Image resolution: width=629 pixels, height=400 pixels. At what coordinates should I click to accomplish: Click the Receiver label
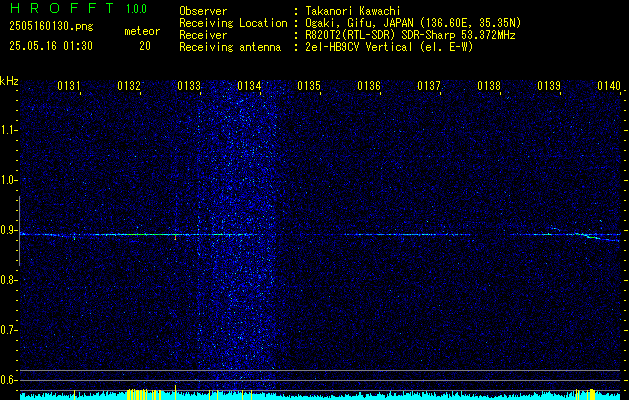[x=203, y=35]
